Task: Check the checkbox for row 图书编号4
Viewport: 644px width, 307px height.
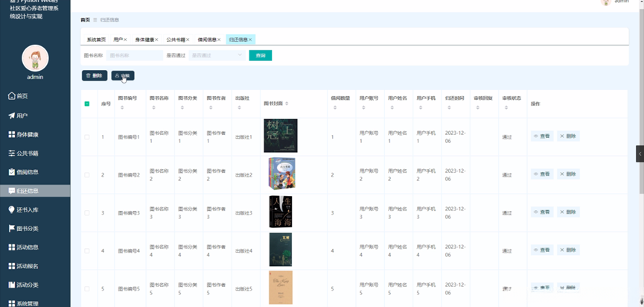Action: pos(87,250)
